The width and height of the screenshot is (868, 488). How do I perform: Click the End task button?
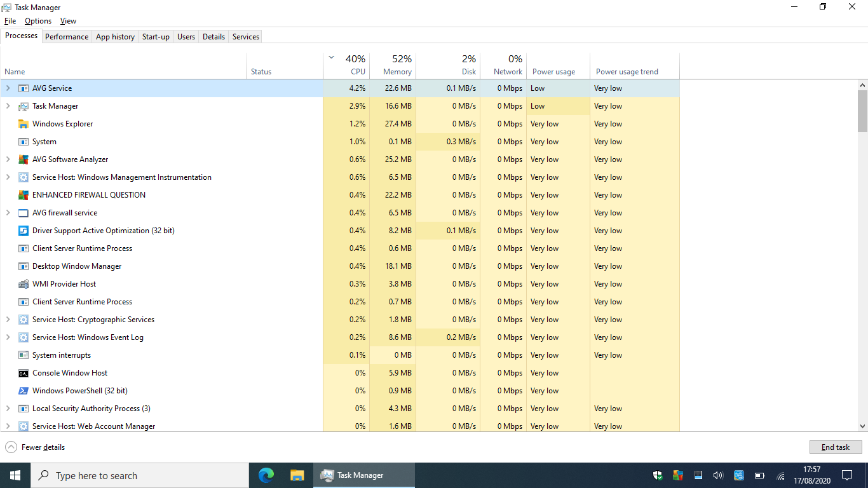click(x=836, y=447)
